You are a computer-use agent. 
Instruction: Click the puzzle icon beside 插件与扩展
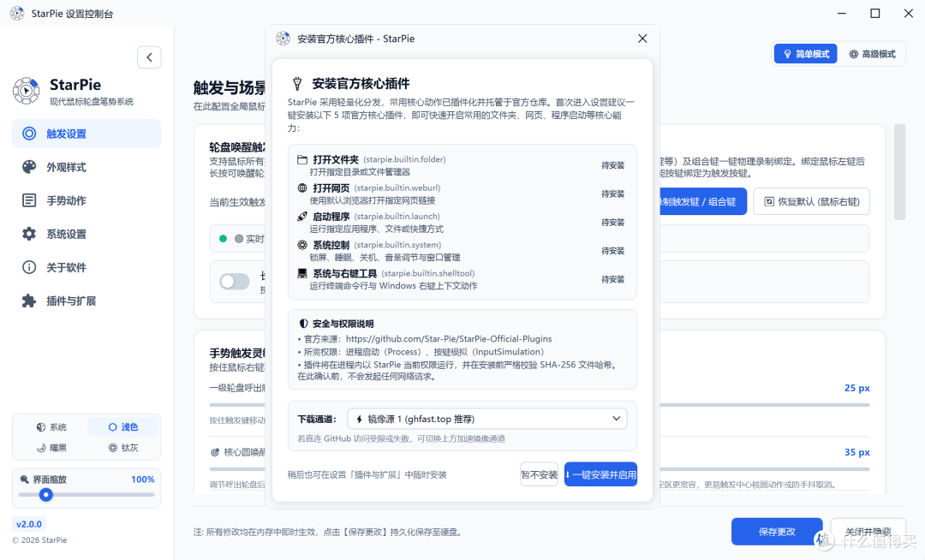coord(29,301)
